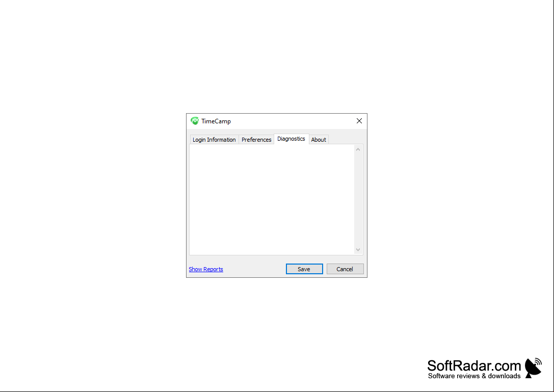Screen dimensions: 554x392
Task: Click the diagnostics scrollbar up arrow
Action: click(358, 149)
